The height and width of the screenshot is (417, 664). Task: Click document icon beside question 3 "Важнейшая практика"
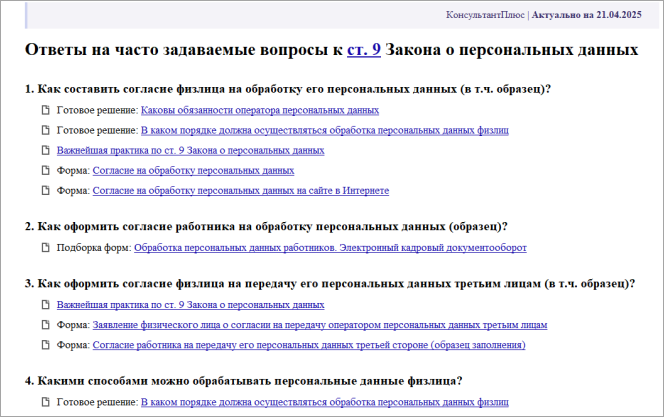pyautogui.click(x=45, y=305)
